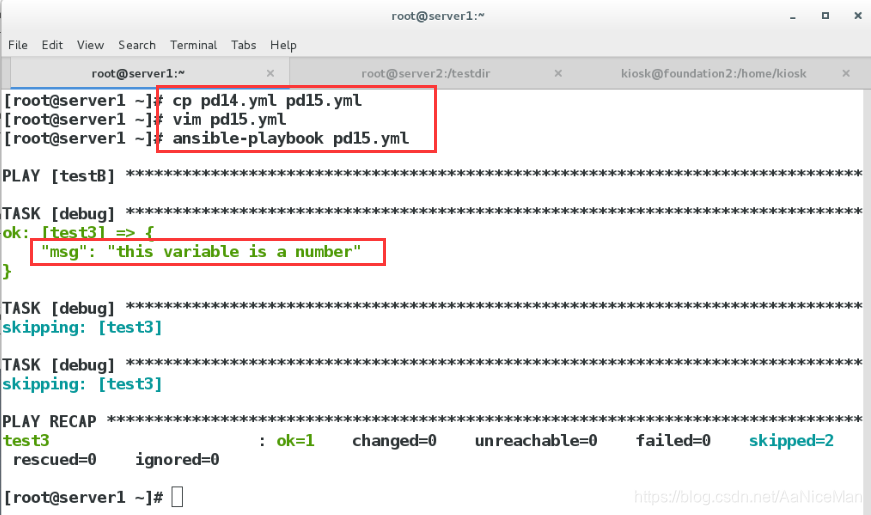871x515 pixels.
Task: Click the 'skipped=2' recap value
Action: coord(792,441)
